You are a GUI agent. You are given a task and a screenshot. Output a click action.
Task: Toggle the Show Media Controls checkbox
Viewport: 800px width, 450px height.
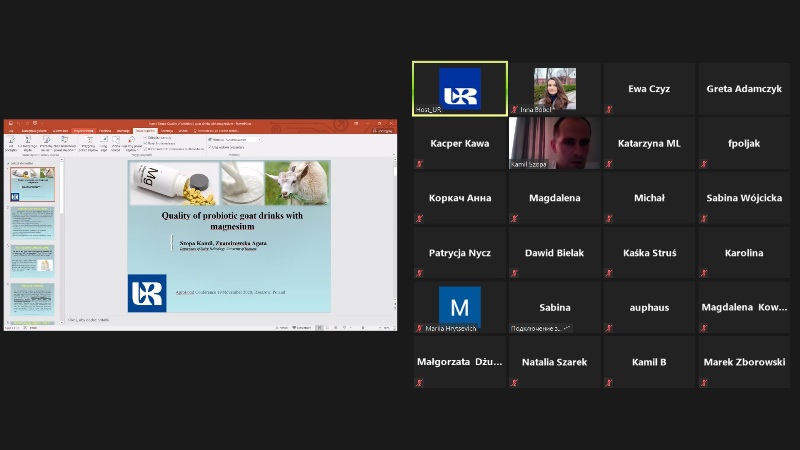(145, 149)
